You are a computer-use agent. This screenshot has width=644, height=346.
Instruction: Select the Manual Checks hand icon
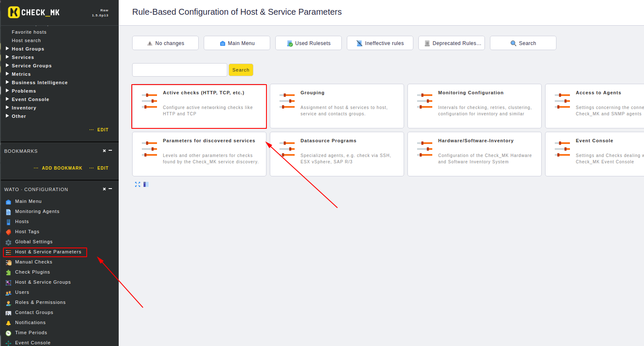tap(8, 262)
